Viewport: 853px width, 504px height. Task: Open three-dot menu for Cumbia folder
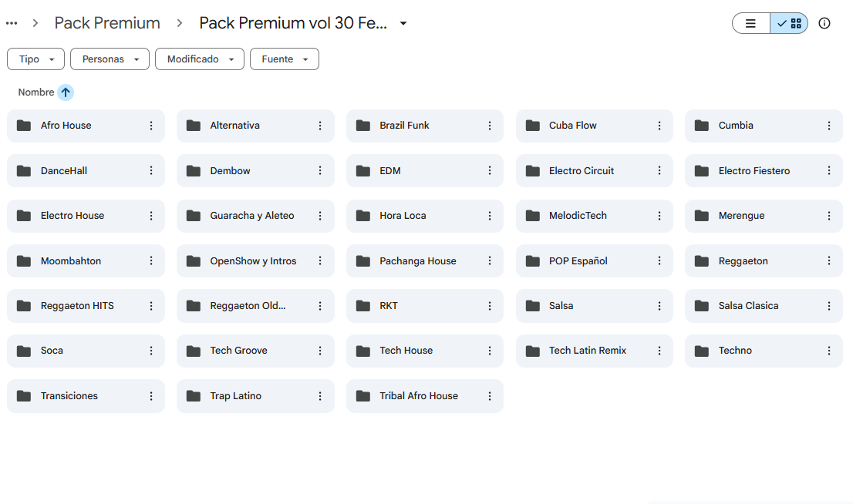(829, 126)
